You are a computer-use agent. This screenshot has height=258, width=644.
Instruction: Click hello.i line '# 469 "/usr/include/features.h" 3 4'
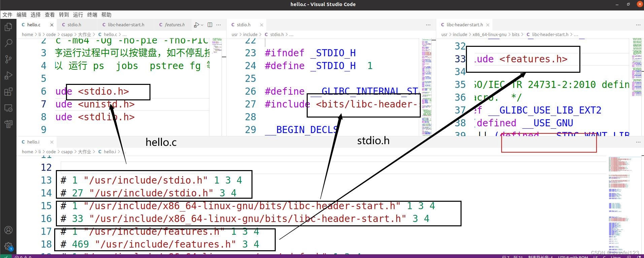coord(160,245)
